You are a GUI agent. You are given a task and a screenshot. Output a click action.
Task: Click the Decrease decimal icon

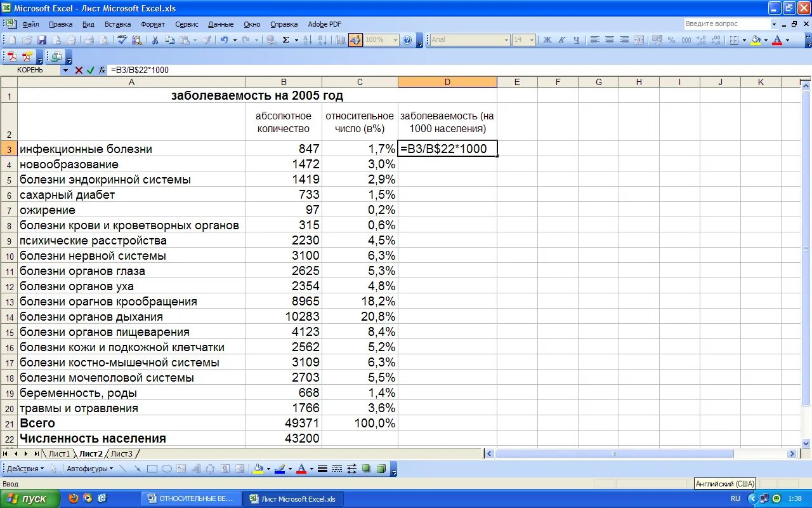click(x=716, y=40)
